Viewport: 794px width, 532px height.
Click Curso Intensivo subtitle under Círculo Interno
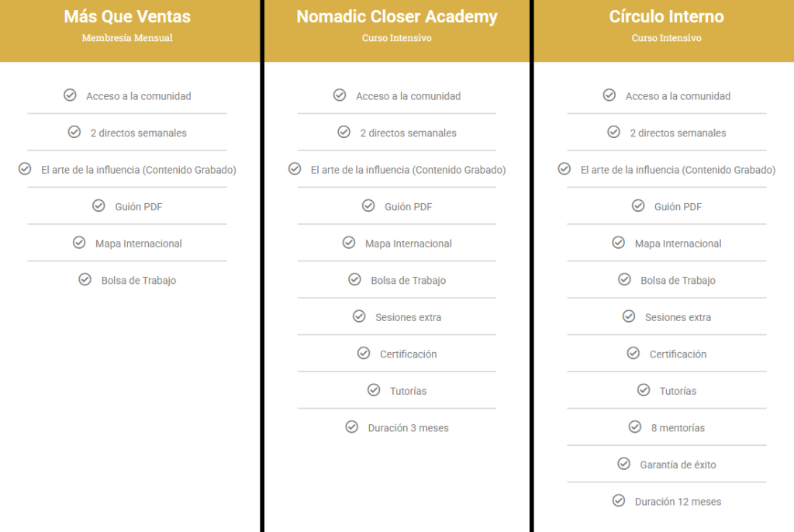(x=666, y=38)
